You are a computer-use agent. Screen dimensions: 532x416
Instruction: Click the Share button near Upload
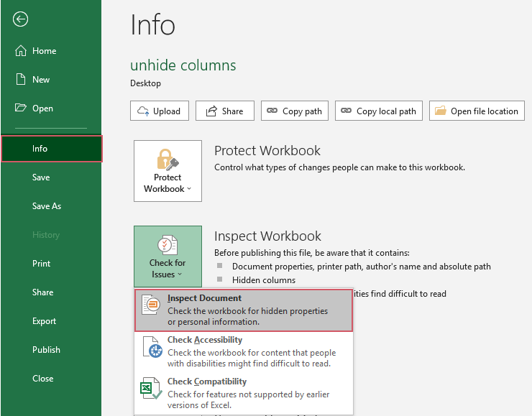tap(224, 111)
